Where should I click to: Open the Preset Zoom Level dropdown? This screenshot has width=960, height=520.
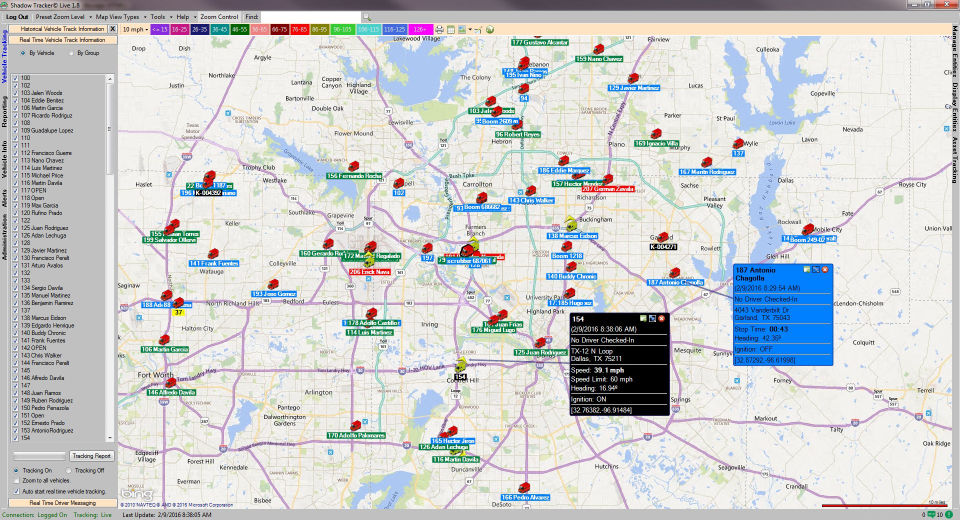tap(60, 18)
